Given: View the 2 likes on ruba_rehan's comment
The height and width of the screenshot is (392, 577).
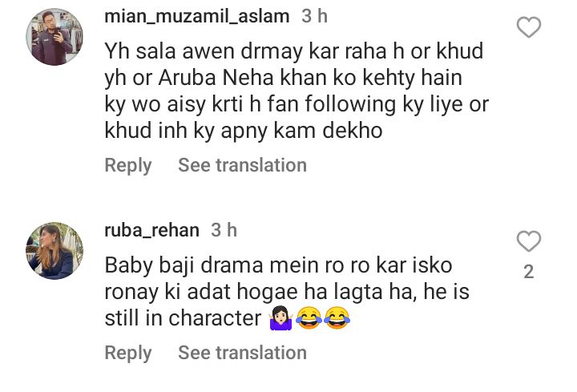Looking at the screenshot, I should [529, 273].
